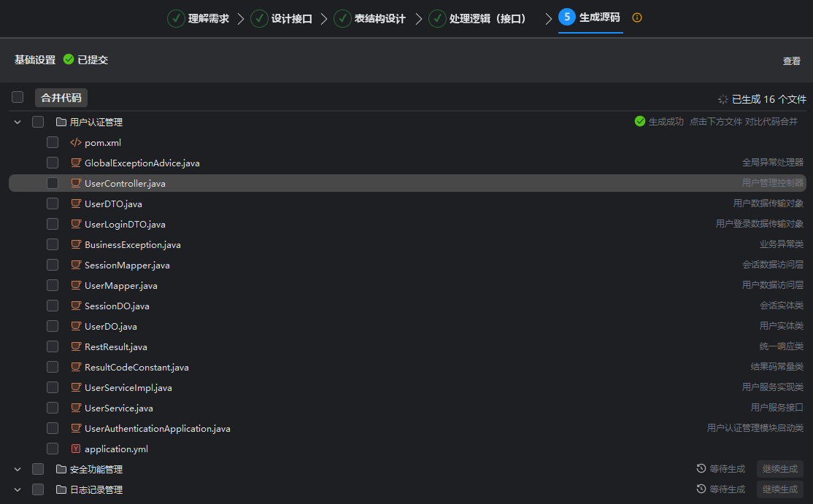
Task: Check the select-all checkbox above the file tree
Action: tap(17, 96)
